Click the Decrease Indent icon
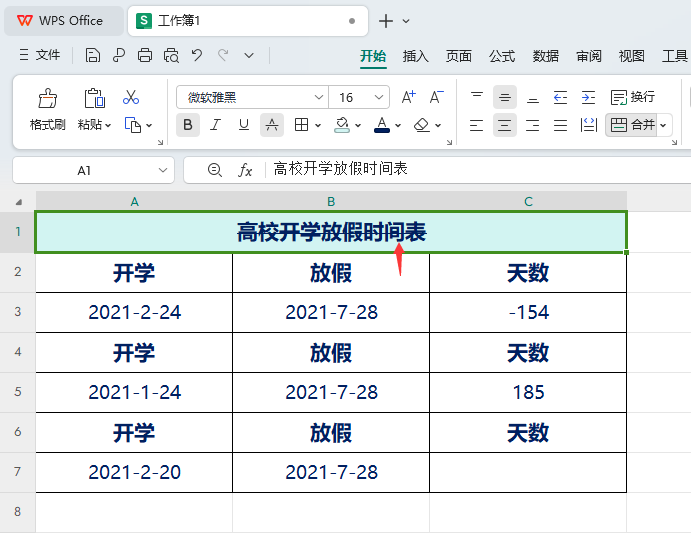 click(561, 97)
